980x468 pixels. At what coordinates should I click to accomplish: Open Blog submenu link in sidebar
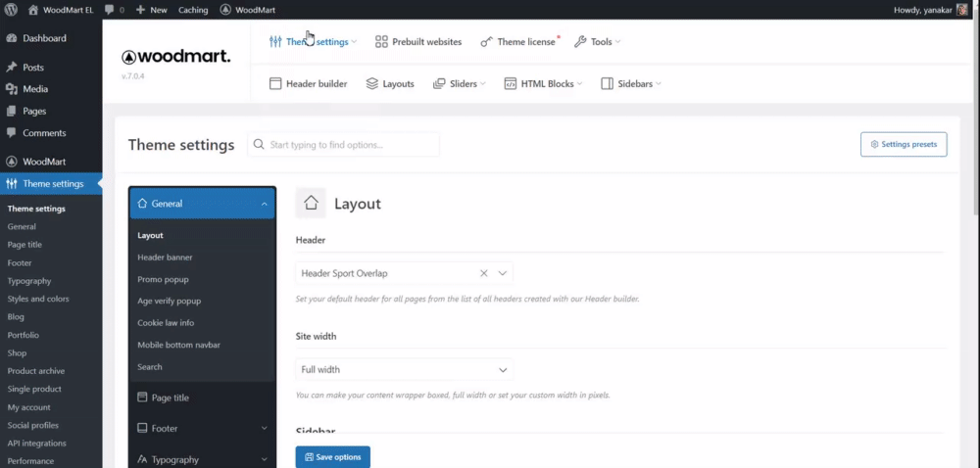[x=16, y=317]
